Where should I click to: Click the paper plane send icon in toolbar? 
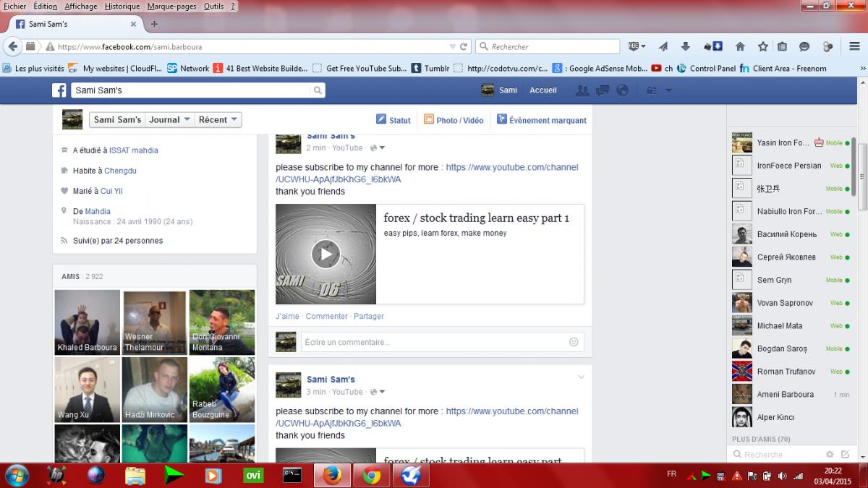(663, 46)
